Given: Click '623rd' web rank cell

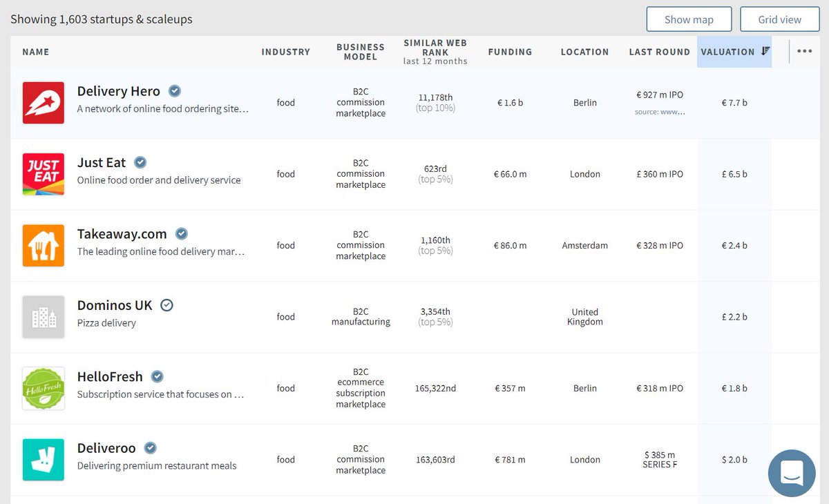Looking at the screenshot, I should (436, 168).
